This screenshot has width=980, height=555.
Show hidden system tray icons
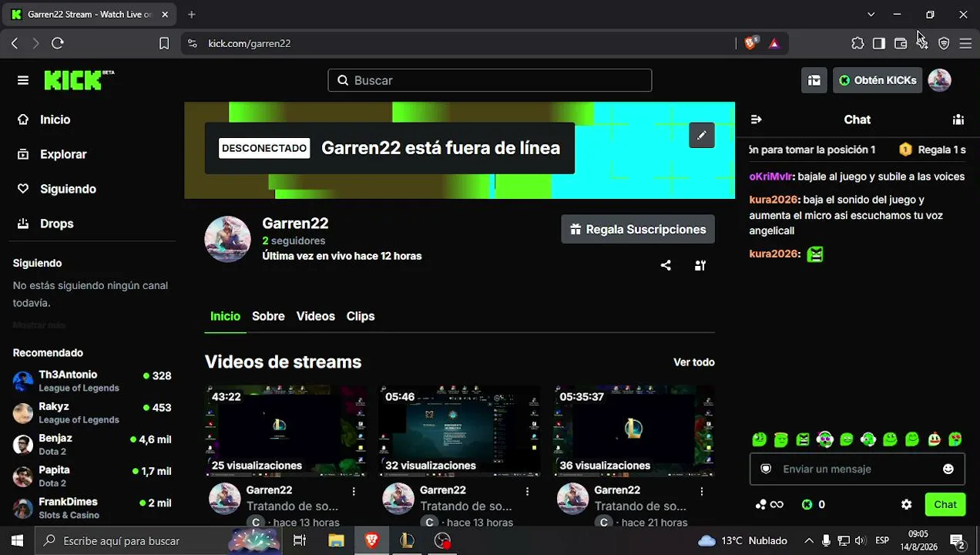(x=809, y=540)
